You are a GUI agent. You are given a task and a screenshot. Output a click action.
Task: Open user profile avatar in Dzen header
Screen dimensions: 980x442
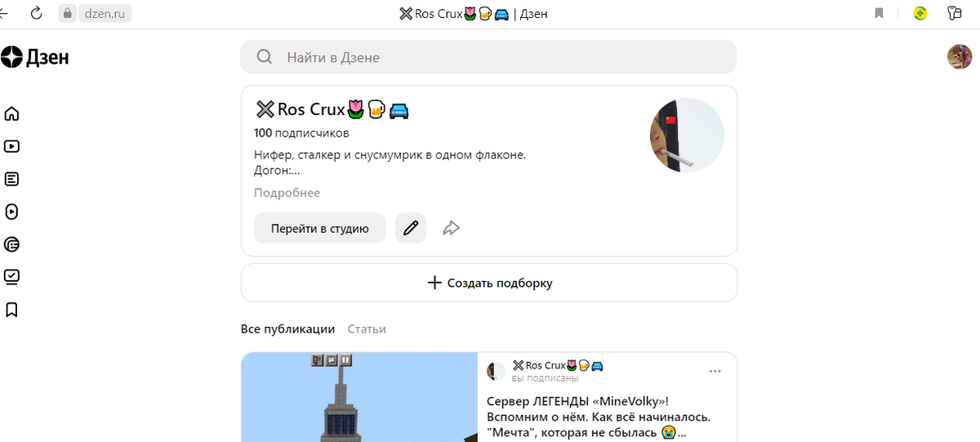pyautogui.click(x=959, y=57)
